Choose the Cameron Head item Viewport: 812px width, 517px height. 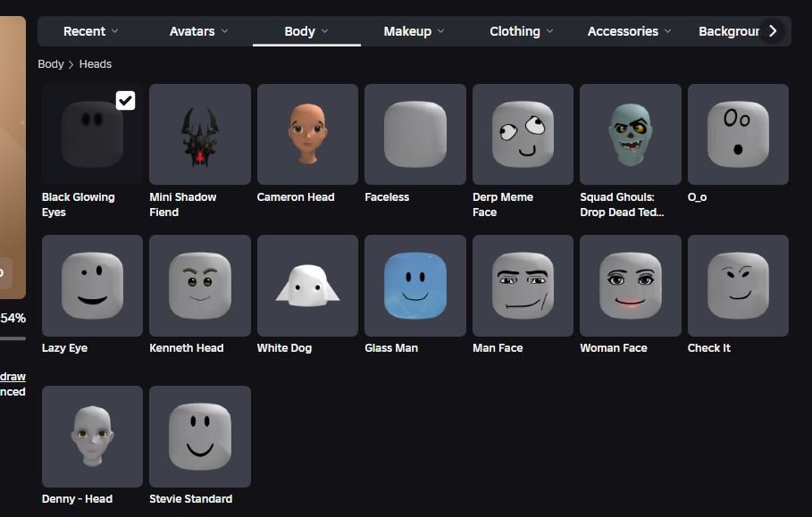[307, 134]
